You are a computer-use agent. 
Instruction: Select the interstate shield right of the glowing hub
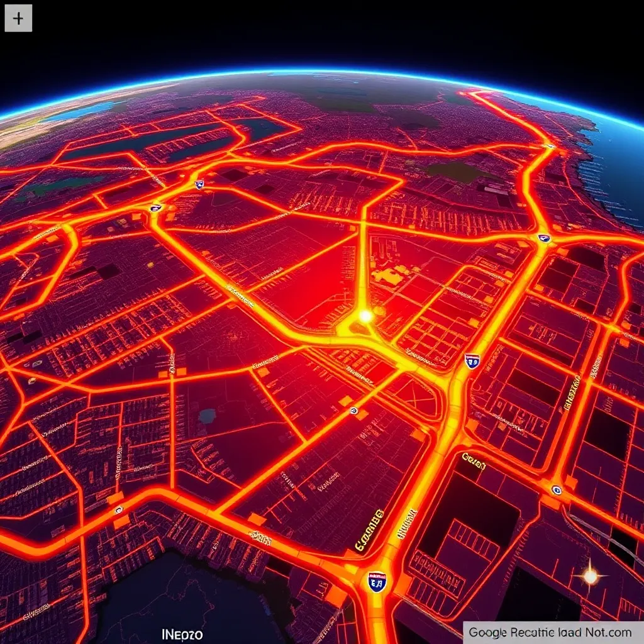click(472, 361)
